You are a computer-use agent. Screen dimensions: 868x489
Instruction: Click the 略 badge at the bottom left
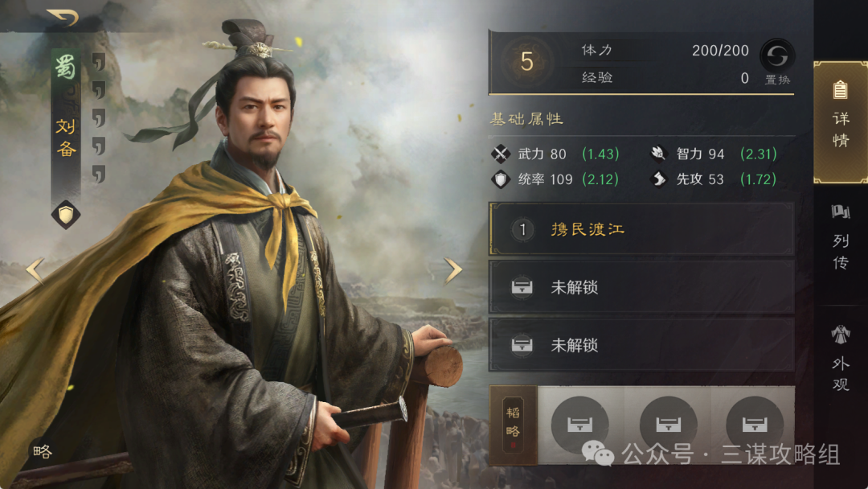click(43, 452)
